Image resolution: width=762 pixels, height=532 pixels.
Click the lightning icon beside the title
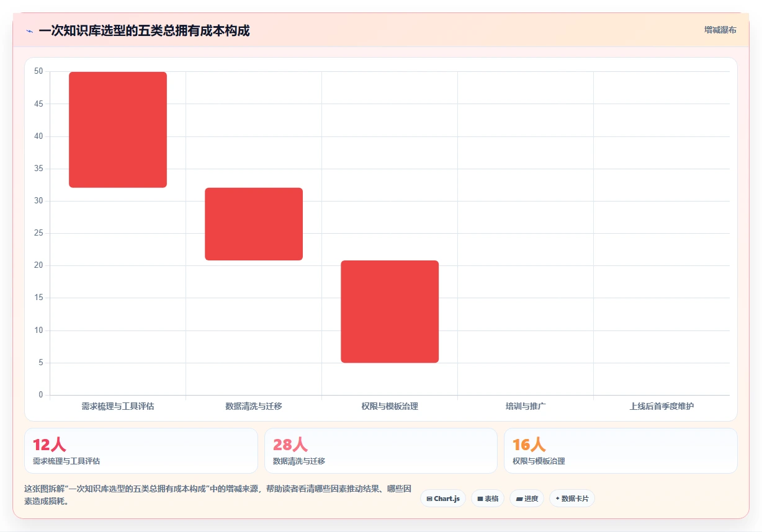(x=30, y=30)
